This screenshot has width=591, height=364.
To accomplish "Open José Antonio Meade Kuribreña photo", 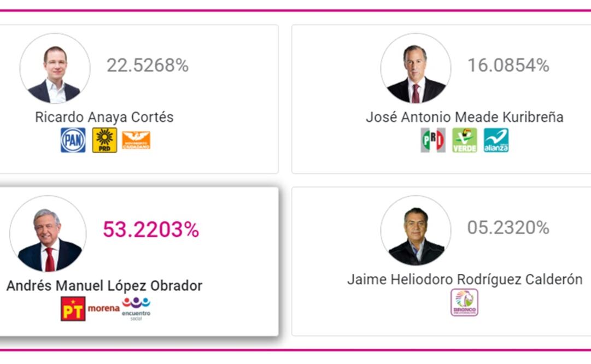I will pos(416,68).
